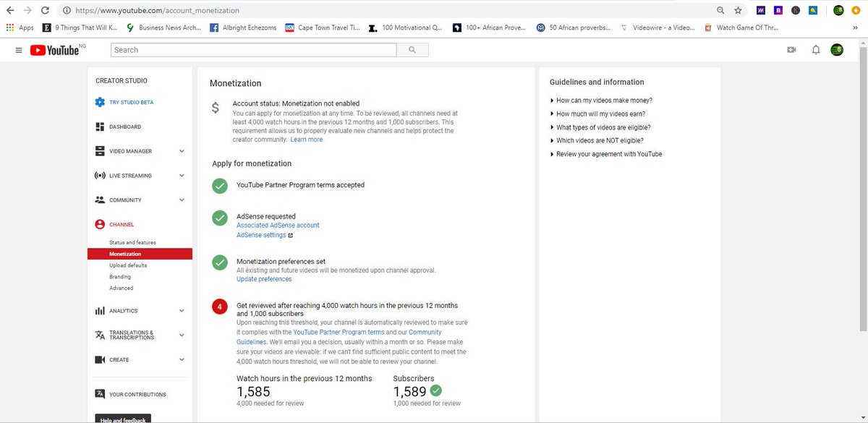Image resolution: width=868 pixels, height=423 pixels.
Task: Open the Chrome profile avatar in the toolbar
Action: tap(838, 11)
